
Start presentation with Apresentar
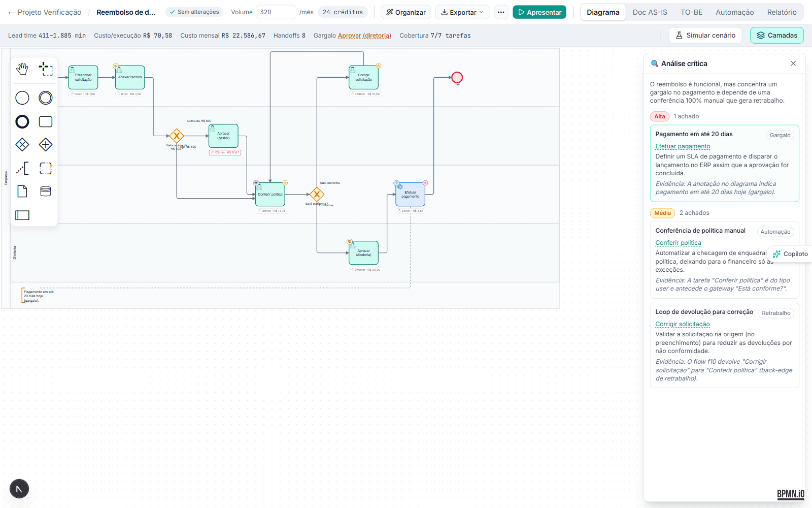pyautogui.click(x=539, y=12)
